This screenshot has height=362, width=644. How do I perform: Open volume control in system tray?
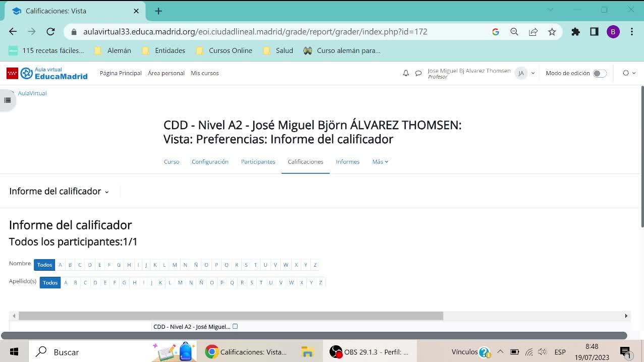click(x=543, y=352)
